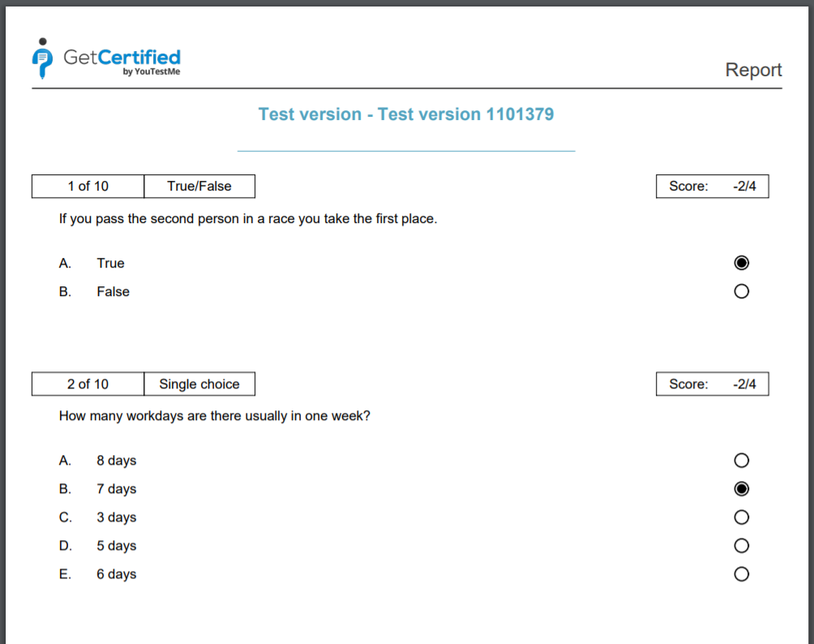Click the 'True/False' question type label

199,186
